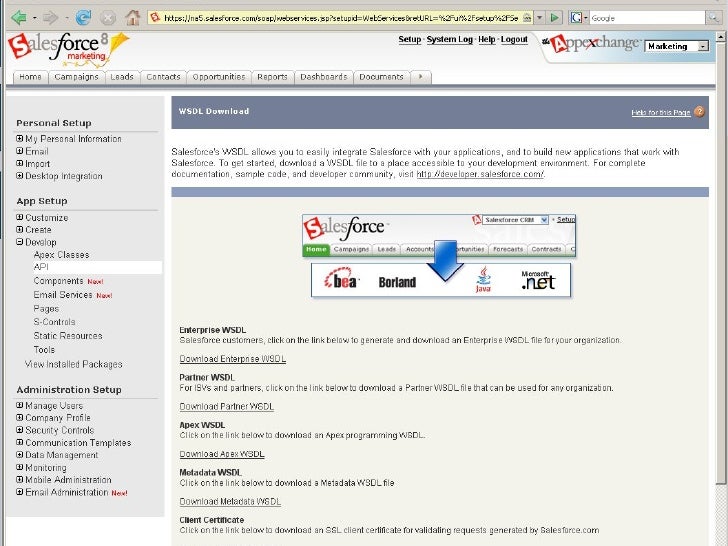Screen dimensions: 728x546
Task: Click the browser URL address field
Action: (x=341, y=18)
